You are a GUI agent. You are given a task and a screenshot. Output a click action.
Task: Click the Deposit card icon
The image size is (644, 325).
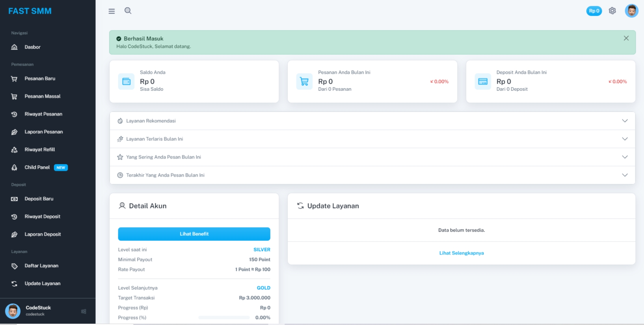pyautogui.click(x=483, y=81)
